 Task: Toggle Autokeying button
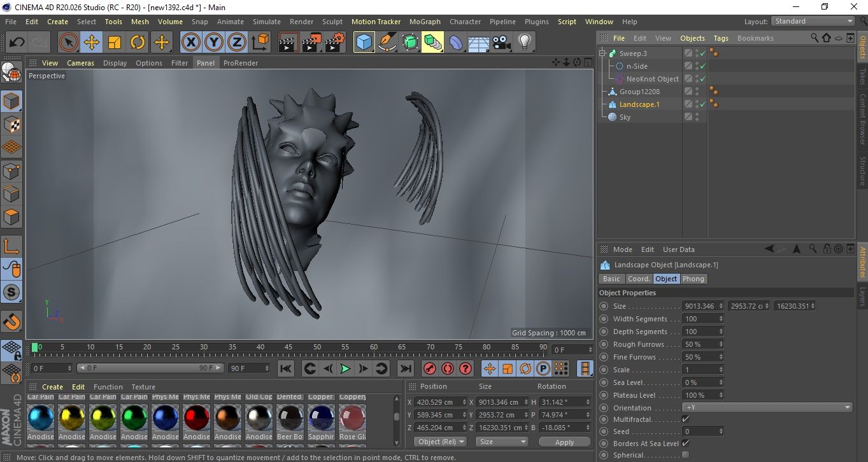(x=448, y=368)
